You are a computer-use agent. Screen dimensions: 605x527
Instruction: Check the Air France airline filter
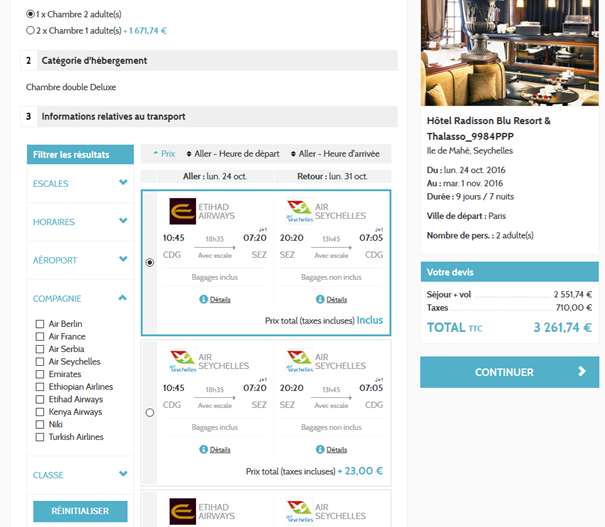pyautogui.click(x=40, y=337)
